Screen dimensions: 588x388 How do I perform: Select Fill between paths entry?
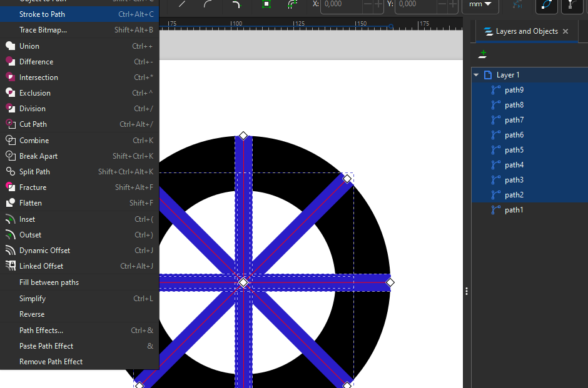click(x=79, y=282)
